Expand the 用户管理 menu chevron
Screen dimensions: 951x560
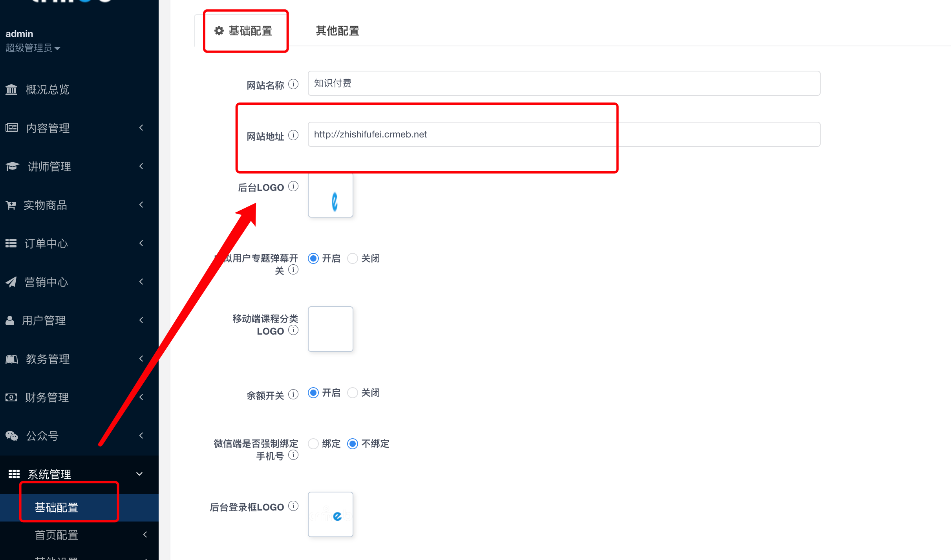coord(141,320)
